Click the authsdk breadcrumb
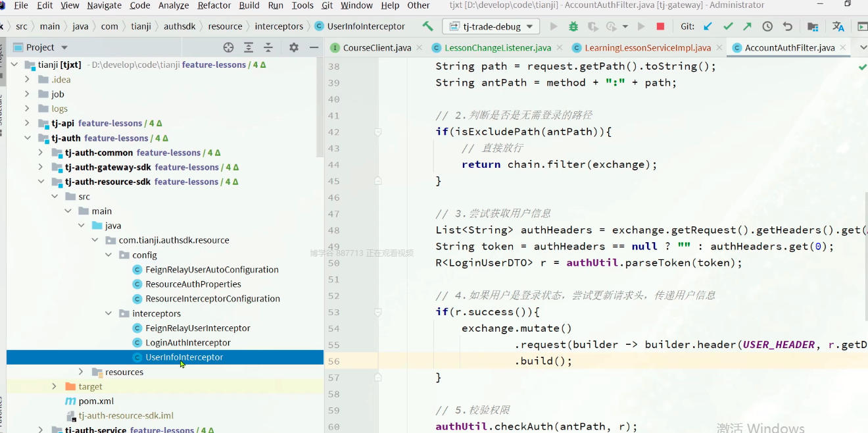Screen dimensions: 868x433 (x=179, y=26)
